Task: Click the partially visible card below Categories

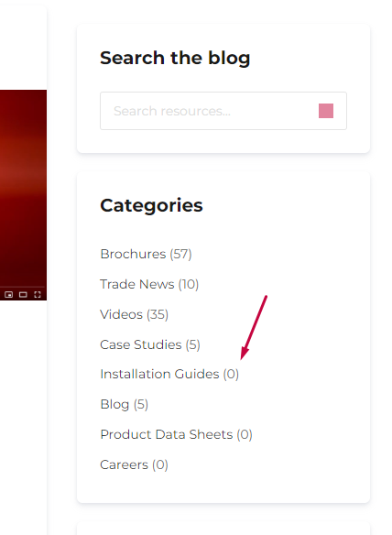Action: (x=223, y=529)
